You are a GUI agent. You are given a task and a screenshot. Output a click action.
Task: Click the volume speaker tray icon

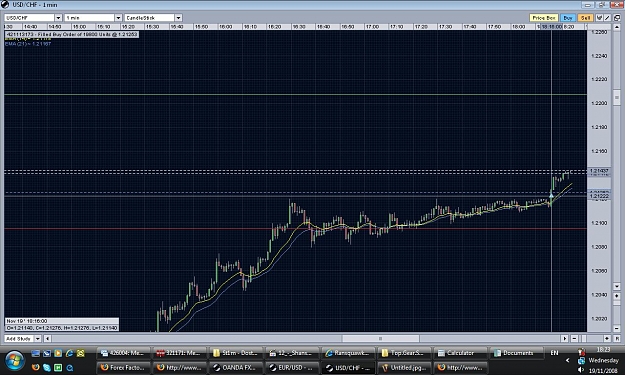pyautogui.click(x=582, y=370)
